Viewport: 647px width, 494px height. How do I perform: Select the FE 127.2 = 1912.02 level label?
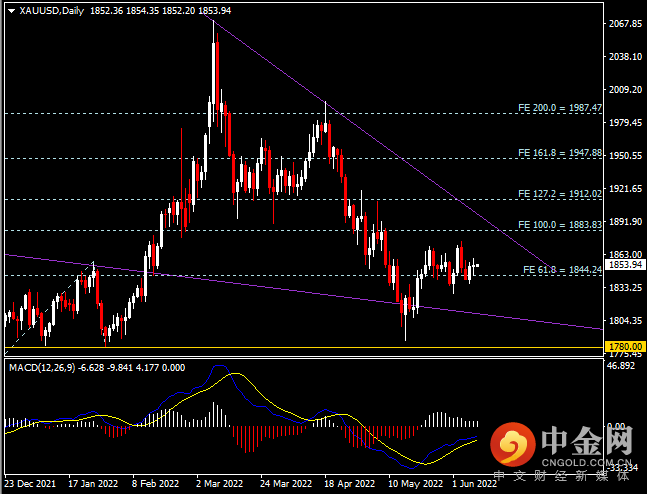tap(560, 194)
